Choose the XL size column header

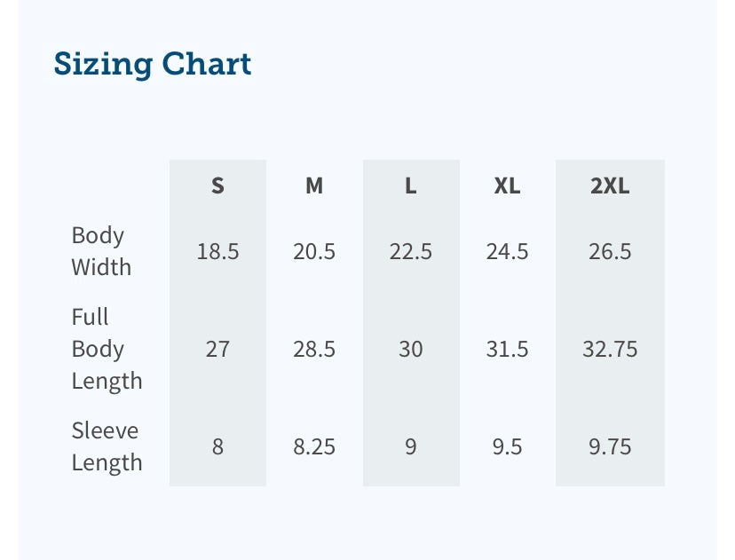(507, 185)
